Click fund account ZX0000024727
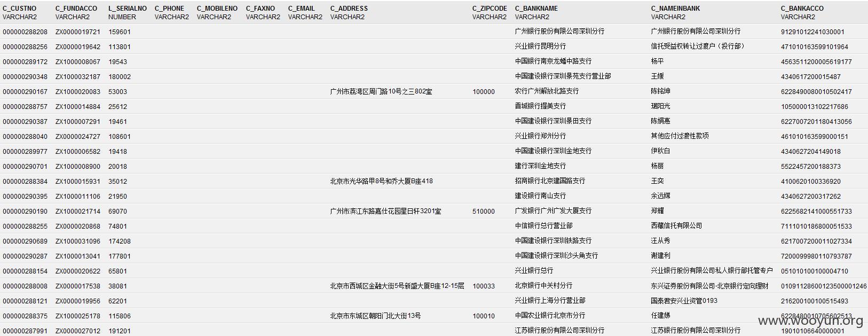Viewport: 868px width, 336px height. [78, 137]
